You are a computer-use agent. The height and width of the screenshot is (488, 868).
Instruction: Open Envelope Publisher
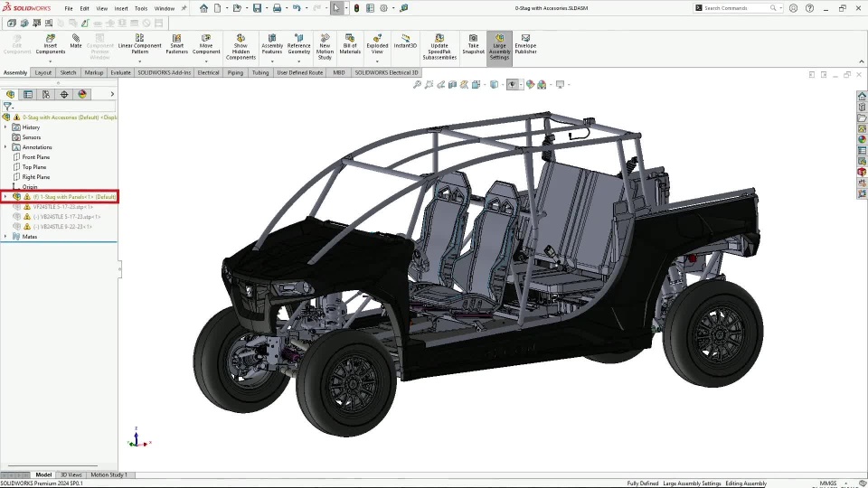click(x=525, y=44)
